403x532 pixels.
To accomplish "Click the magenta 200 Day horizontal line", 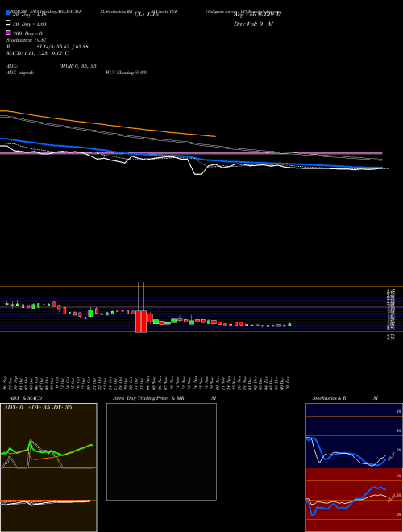I will point(191,153).
